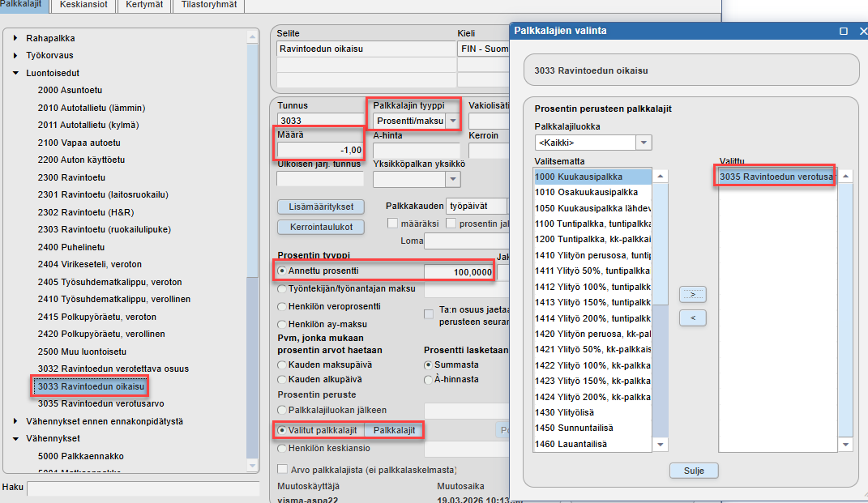Click the Palkkalajit button
Image resolution: width=868 pixels, height=503 pixels.
pos(394,430)
